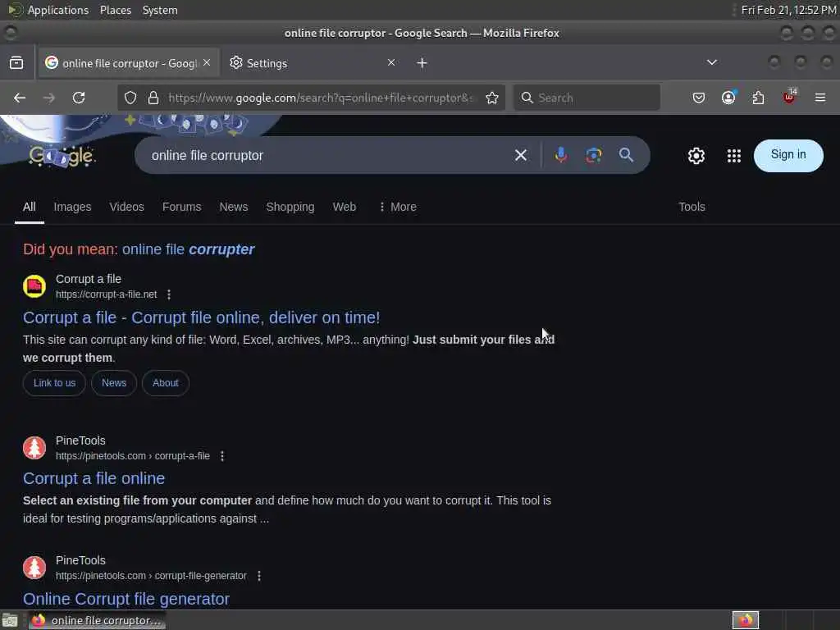Open the Extensions puzzle icon

click(758, 98)
